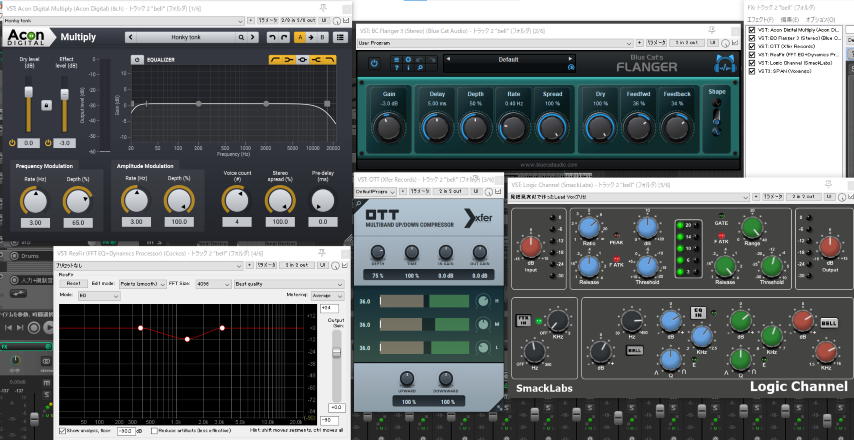
Task: Click the plus button in ReaFir header
Action: (250, 265)
